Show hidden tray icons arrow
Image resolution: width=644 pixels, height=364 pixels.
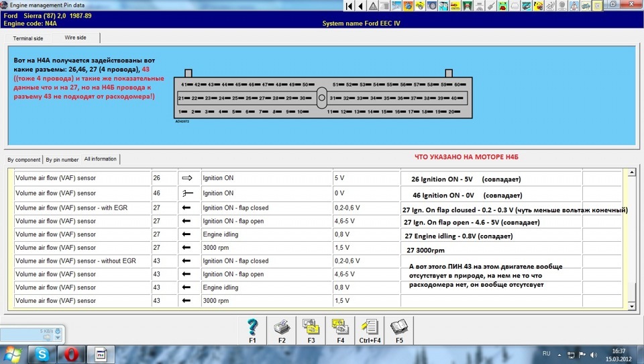click(559, 355)
